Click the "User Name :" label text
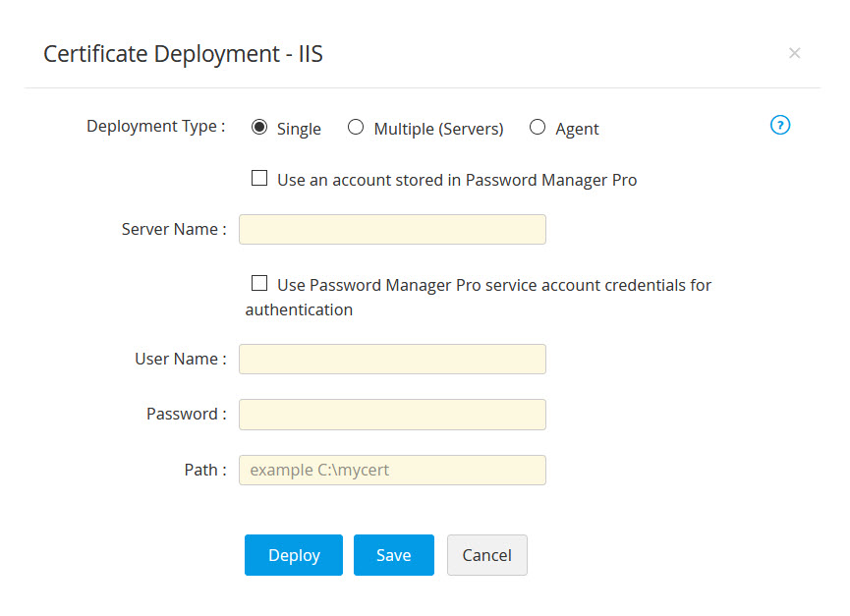The width and height of the screenshot is (850, 616). (x=180, y=359)
